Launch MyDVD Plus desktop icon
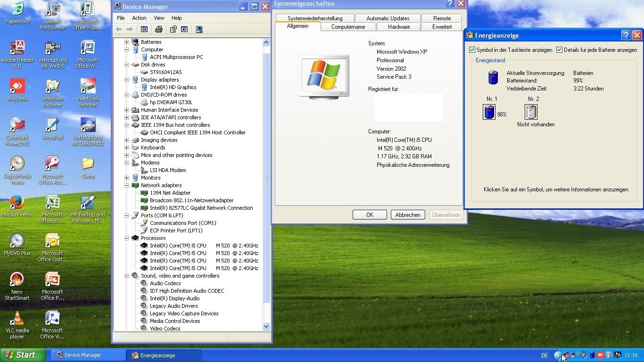The height and width of the screenshot is (362, 644). [17, 245]
